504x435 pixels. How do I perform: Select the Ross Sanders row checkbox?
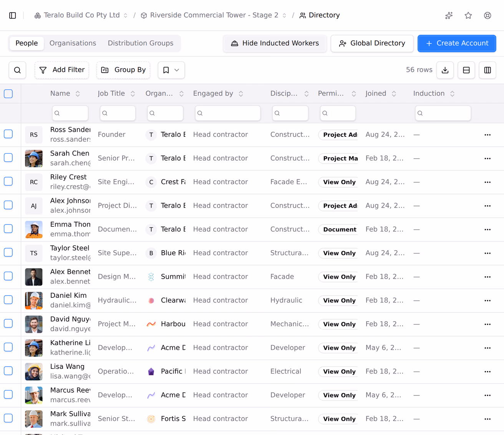[8, 134]
